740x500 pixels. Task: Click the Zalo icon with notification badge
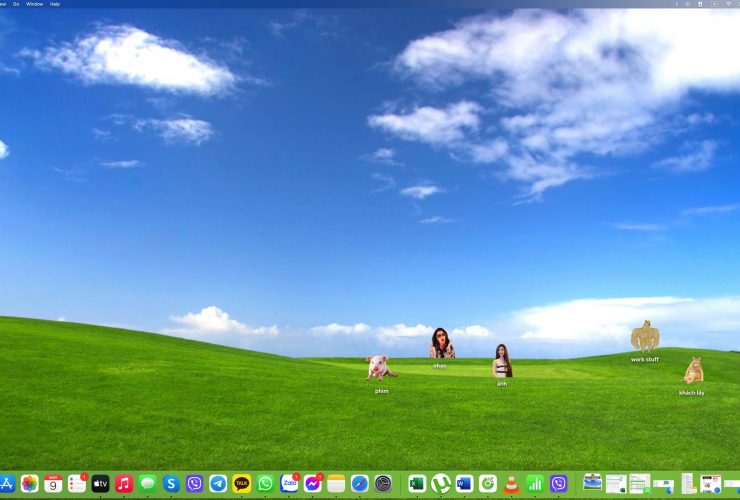click(289, 484)
